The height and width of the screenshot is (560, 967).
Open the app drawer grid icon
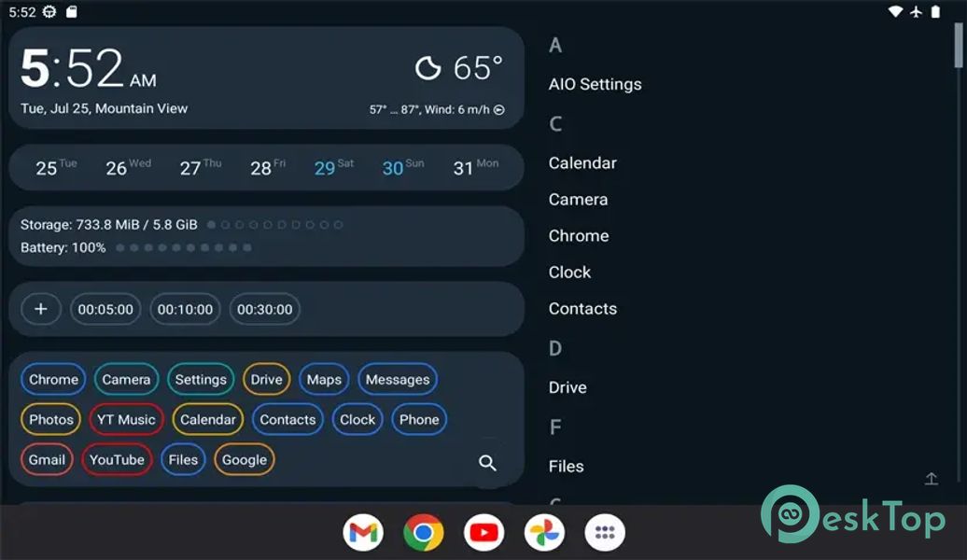604,533
